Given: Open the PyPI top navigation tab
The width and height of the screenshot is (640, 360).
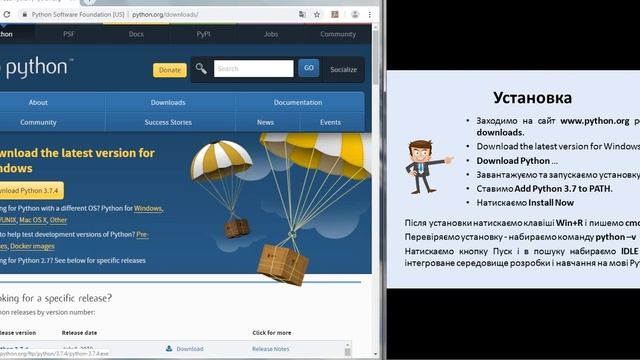Looking at the screenshot, I should tap(203, 34).
